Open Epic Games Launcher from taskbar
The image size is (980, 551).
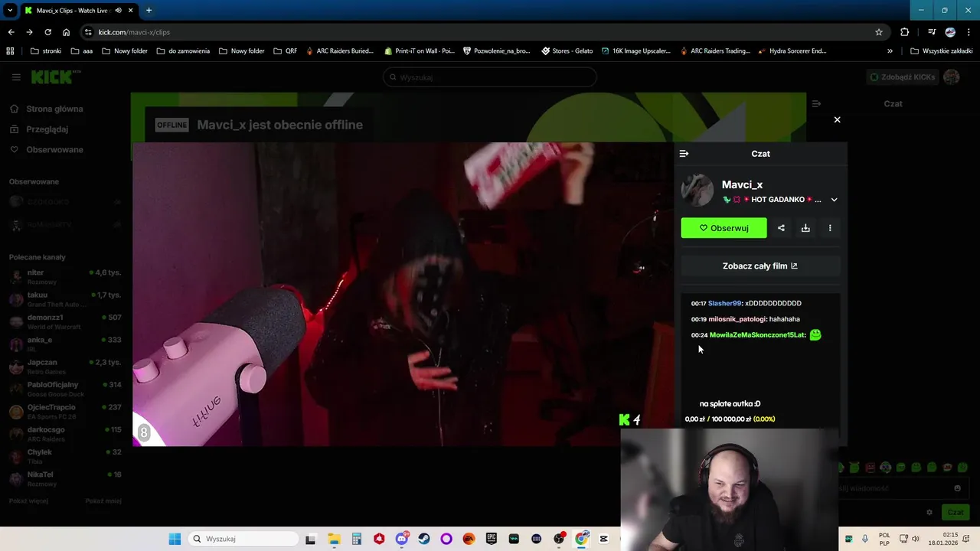tap(492, 539)
